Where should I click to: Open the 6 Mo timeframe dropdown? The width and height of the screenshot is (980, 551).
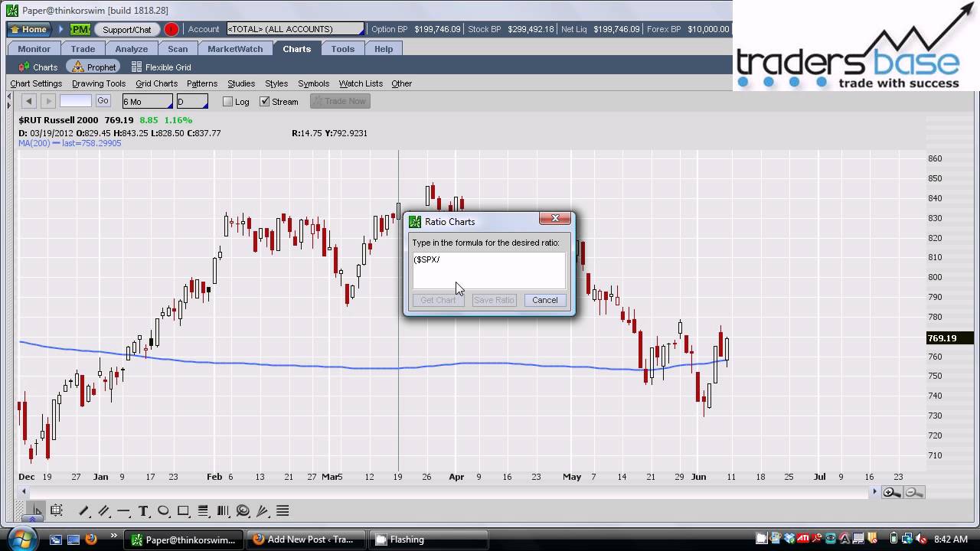pyautogui.click(x=148, y=101)
